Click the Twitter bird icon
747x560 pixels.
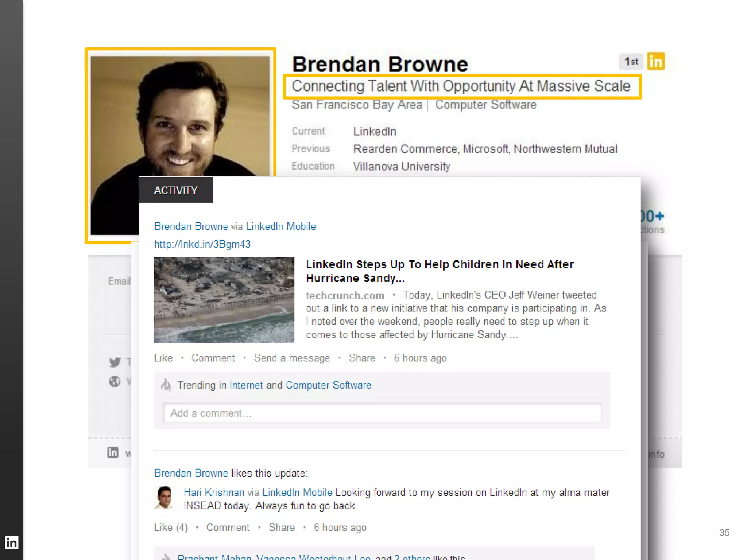pos(115,362)
